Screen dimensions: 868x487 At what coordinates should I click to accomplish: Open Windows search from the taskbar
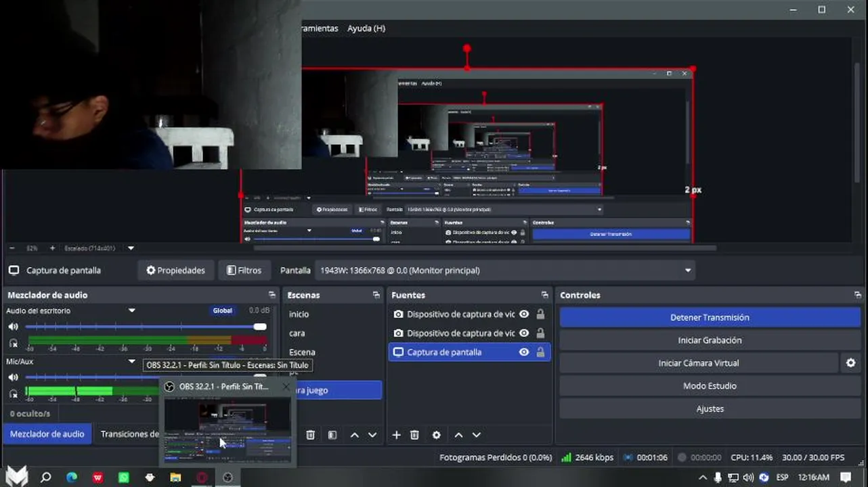pos(46,478)
